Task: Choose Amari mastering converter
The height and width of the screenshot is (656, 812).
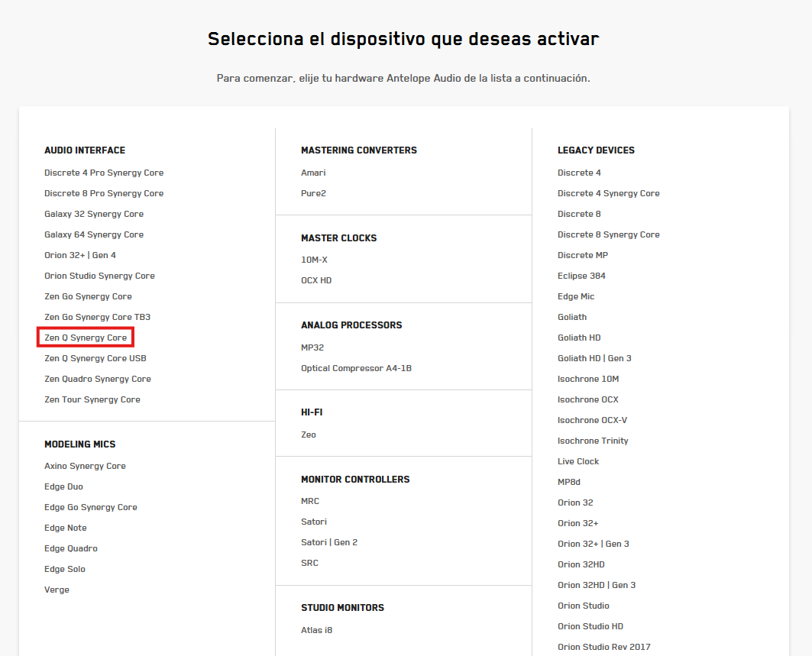Action: [313, 173]
